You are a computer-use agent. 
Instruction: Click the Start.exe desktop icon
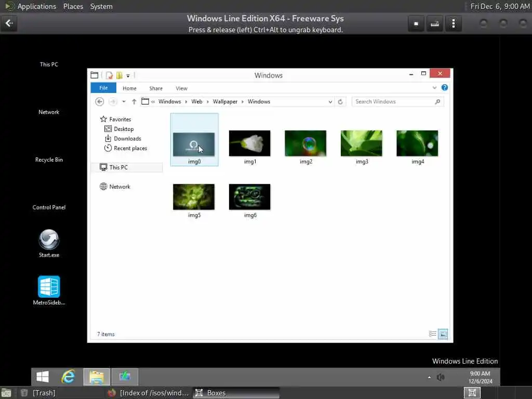tap(49, 243)
